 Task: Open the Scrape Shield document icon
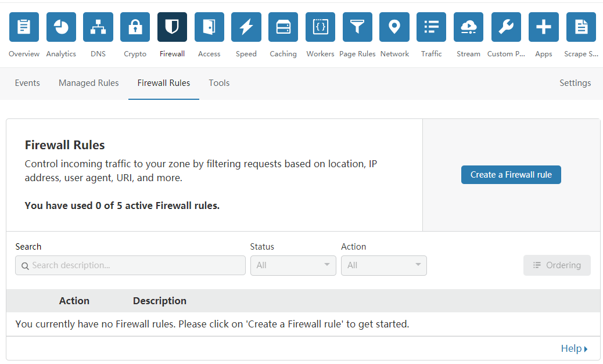[x=581, y=27]
